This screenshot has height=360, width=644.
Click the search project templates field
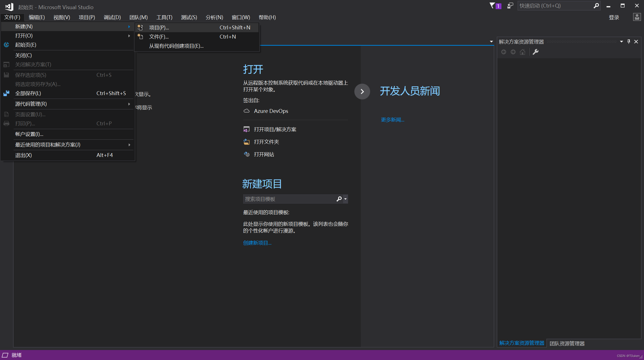tap(289, 199)
